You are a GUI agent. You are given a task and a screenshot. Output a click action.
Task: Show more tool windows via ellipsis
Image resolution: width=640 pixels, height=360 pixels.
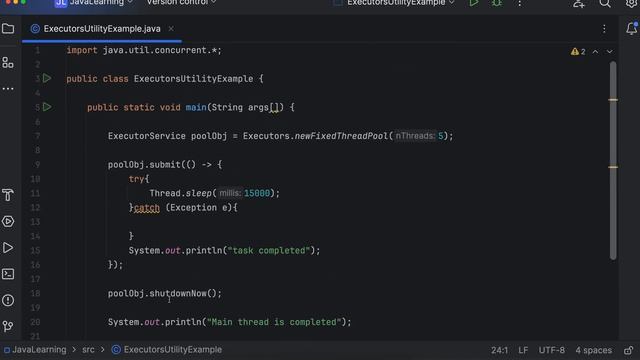coord(8,89)
